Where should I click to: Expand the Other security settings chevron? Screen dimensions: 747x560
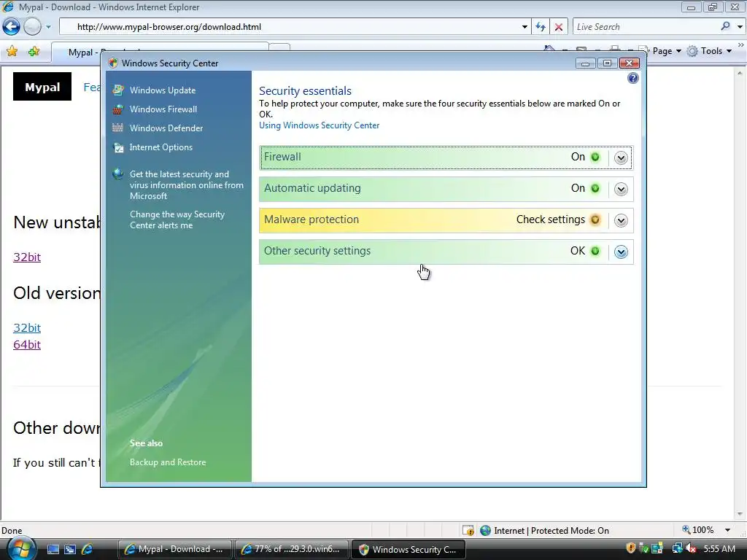621,252
